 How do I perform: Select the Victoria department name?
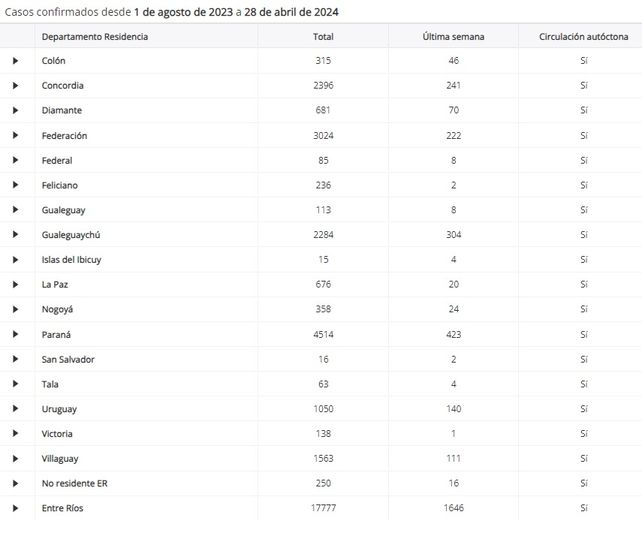57,434
